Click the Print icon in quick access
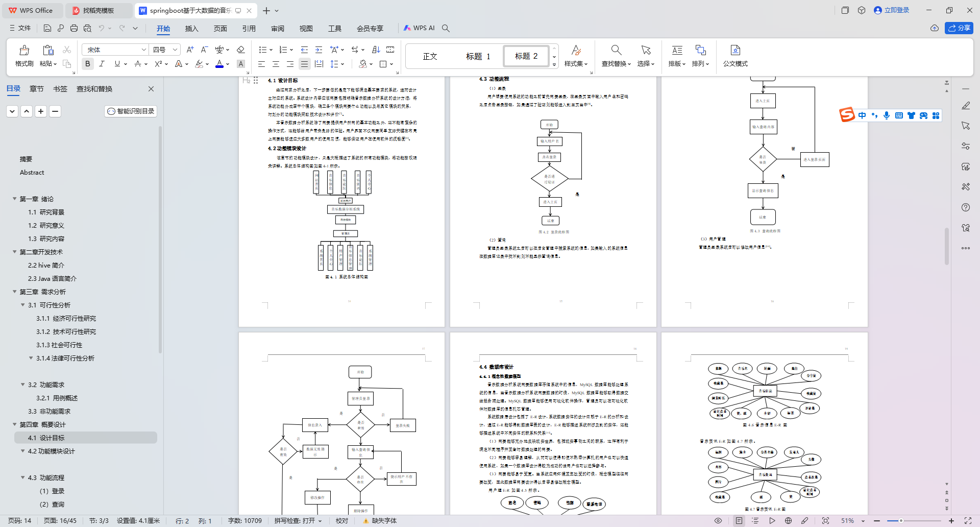 [x=74, y=28]
